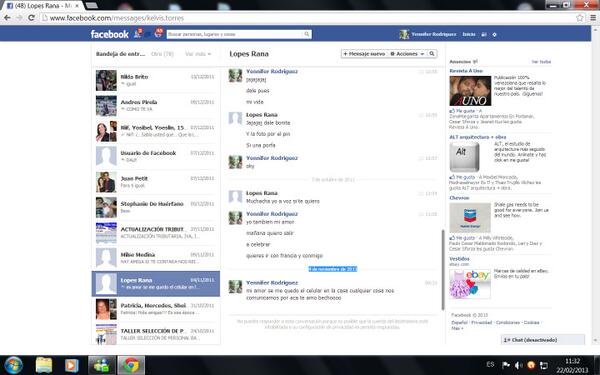Open the ACTUALIZACIÓN TRIBUT... conversation

tap(156, 233)
